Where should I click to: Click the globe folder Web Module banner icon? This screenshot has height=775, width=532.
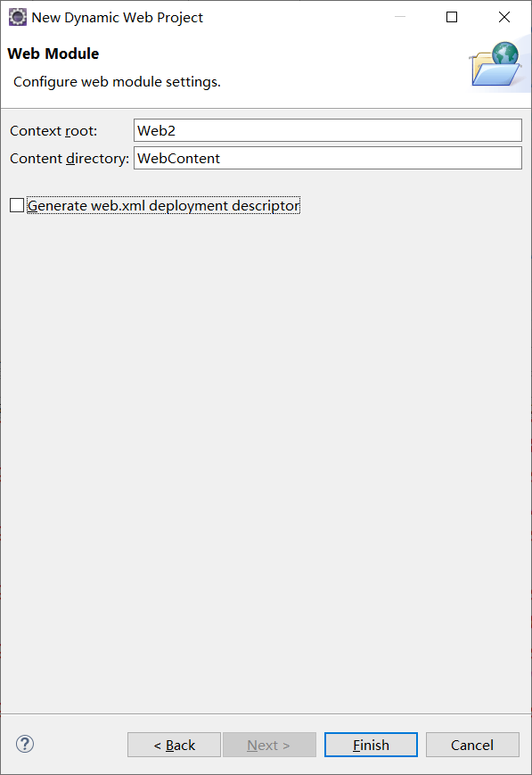coord(495,63)
